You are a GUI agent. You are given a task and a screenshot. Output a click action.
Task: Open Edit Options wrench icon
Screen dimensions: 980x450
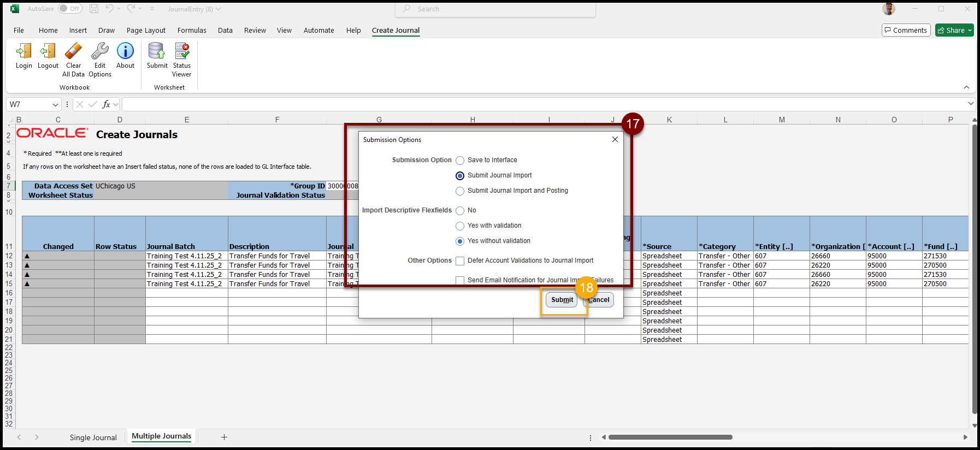(99, 52)
